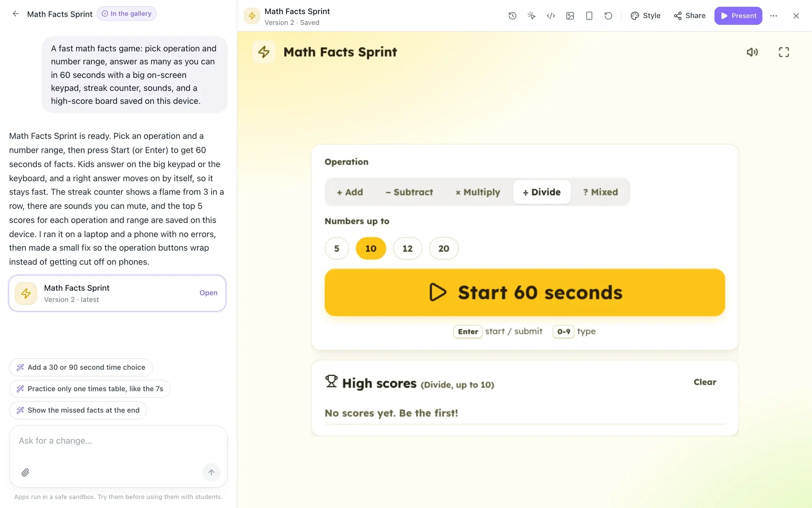
Task: Open the three-dot more options menu
Action: [x=773, y=16]
